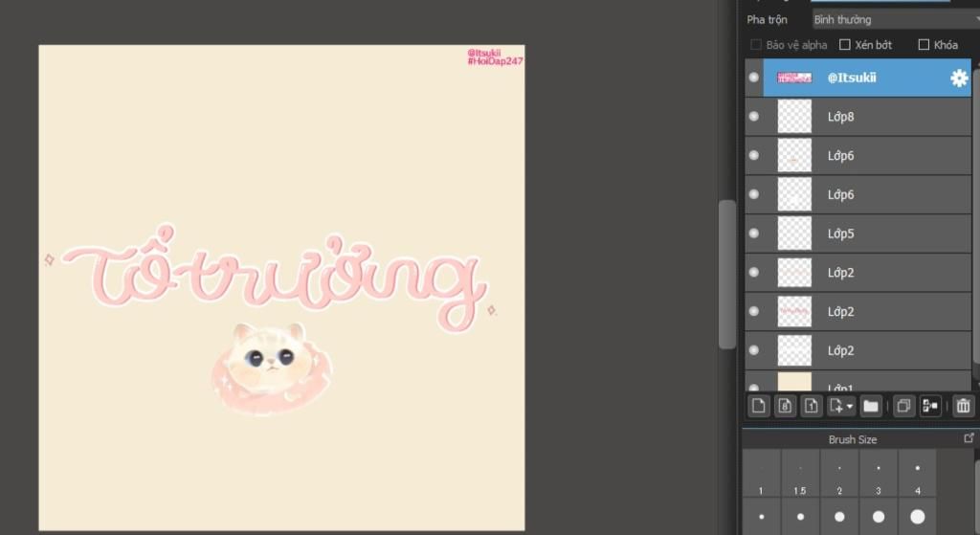This screenshot has width=980, height=535.
Task: Toggle the Khóa lock checkbox
Action: pyautogui.click(x=924, y=44)
